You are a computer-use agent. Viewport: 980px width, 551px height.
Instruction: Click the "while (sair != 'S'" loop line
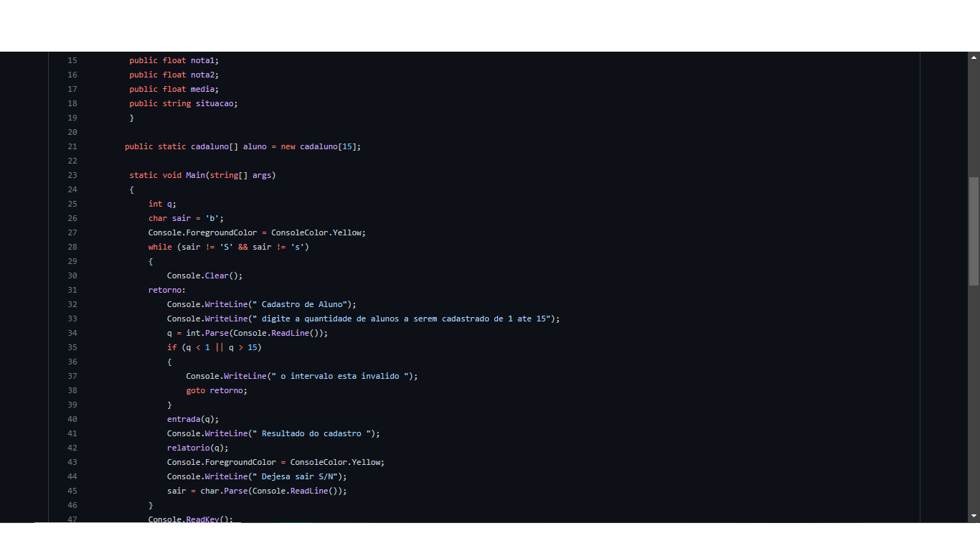(229, 247)
